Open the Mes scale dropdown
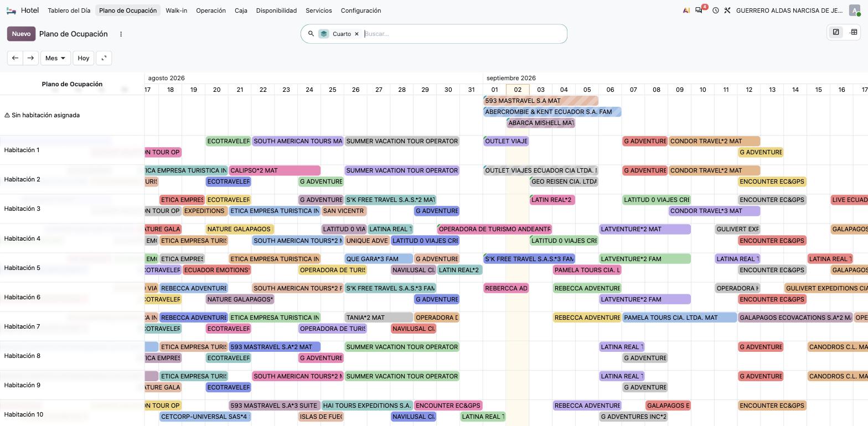The image size is (868, 426). (55, 58)
